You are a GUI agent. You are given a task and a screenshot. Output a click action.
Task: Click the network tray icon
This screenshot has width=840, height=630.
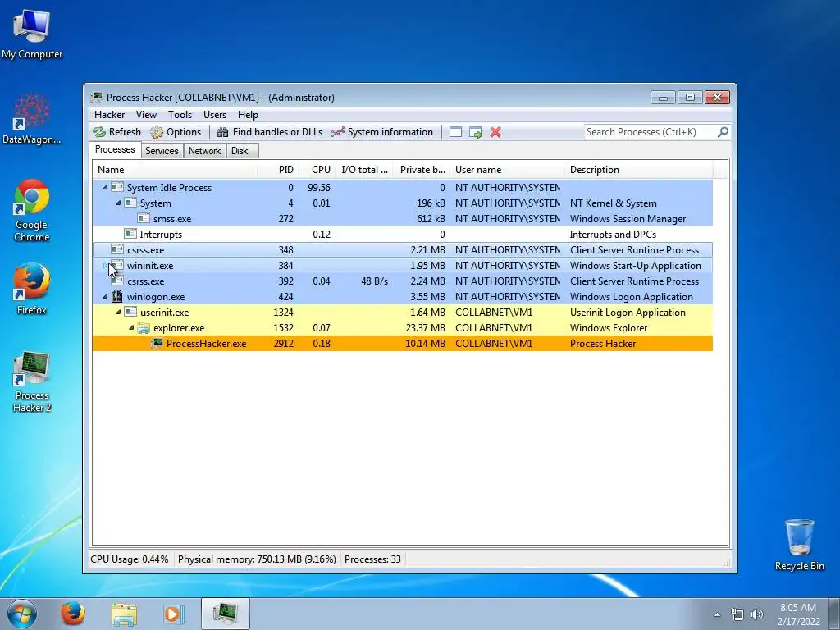(737, 614)
